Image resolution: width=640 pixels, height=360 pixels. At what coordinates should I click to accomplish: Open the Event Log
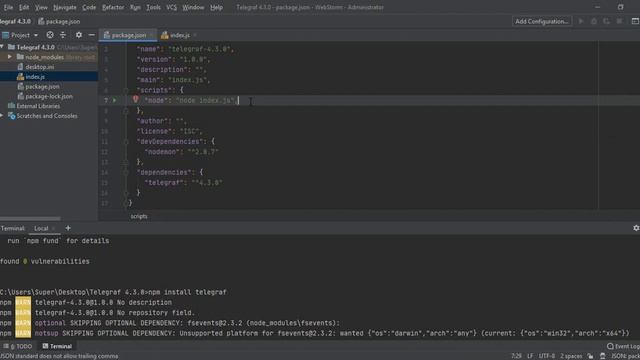point(623,346)
